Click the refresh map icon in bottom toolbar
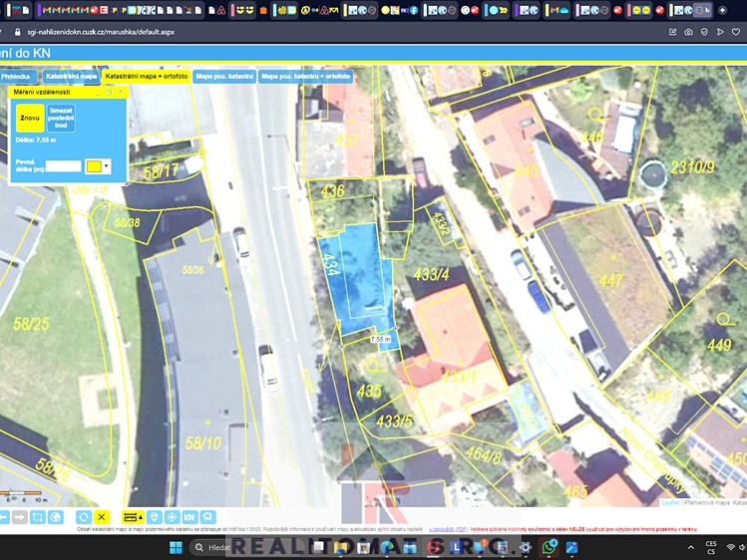This screenshot has height=560, width=747. coord(84,517)
